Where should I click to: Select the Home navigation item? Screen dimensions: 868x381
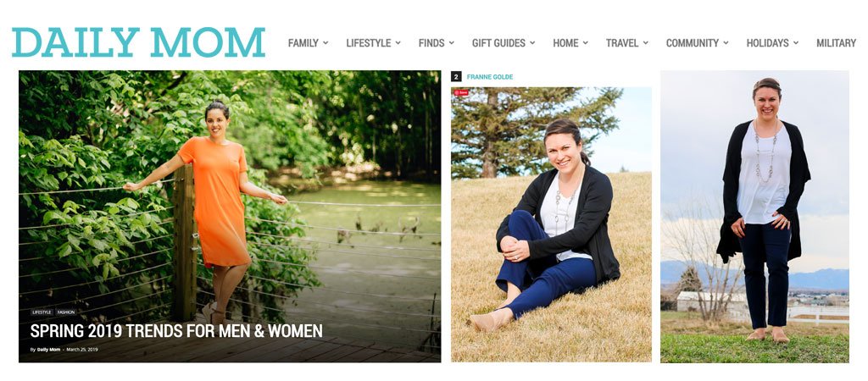click(570, 42)
